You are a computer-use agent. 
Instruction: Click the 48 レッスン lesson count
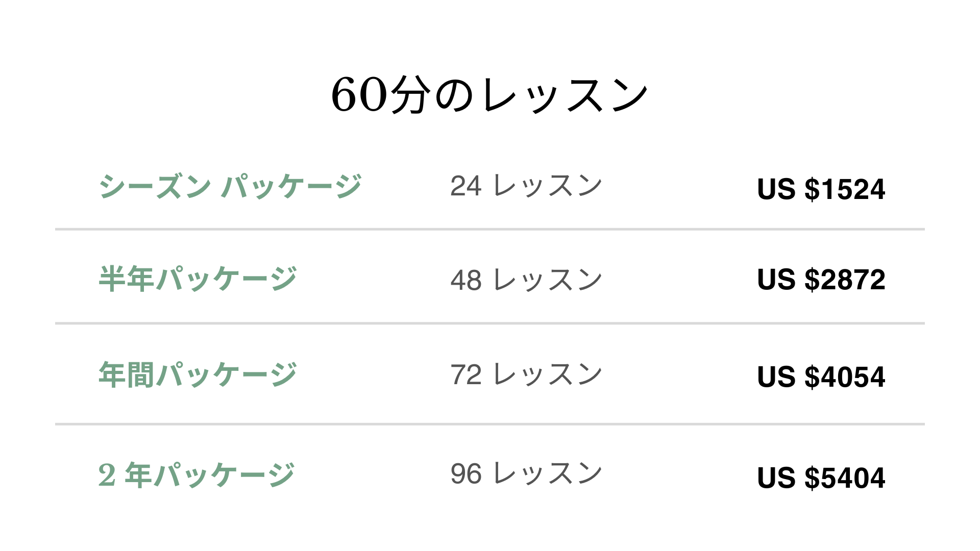coord(526,280)
